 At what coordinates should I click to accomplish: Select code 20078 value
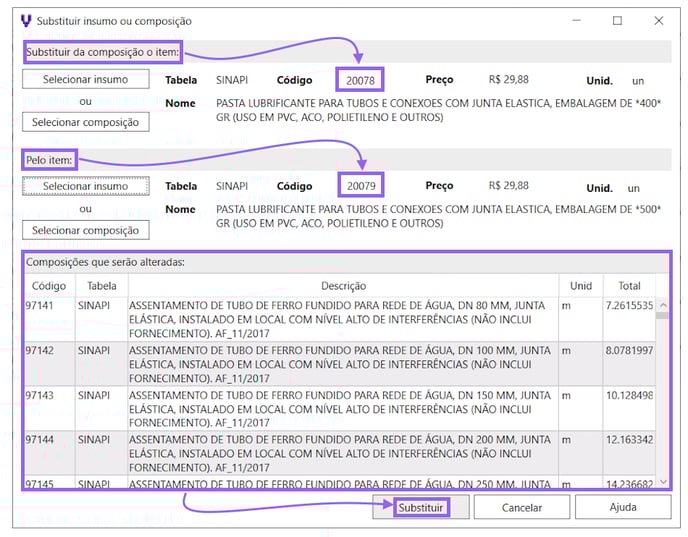[360, 80]
